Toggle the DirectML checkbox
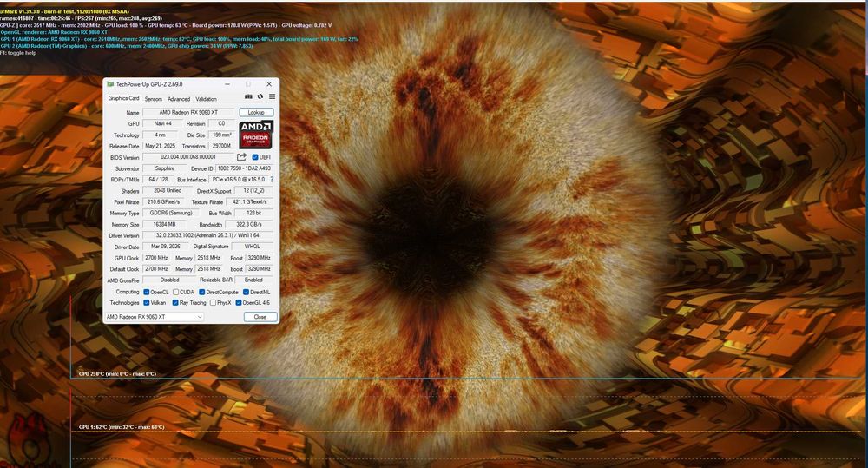The image size is (868, 468). (x=246, y=292)
